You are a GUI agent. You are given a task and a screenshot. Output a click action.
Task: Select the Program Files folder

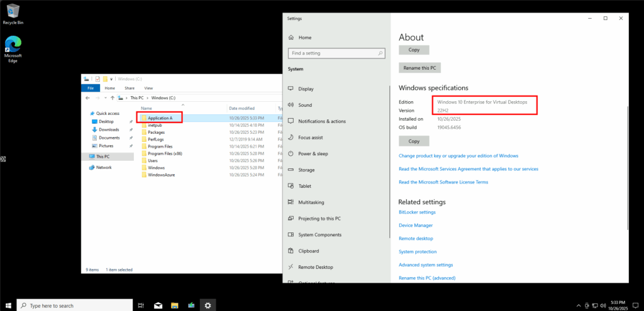coord(160,146)
